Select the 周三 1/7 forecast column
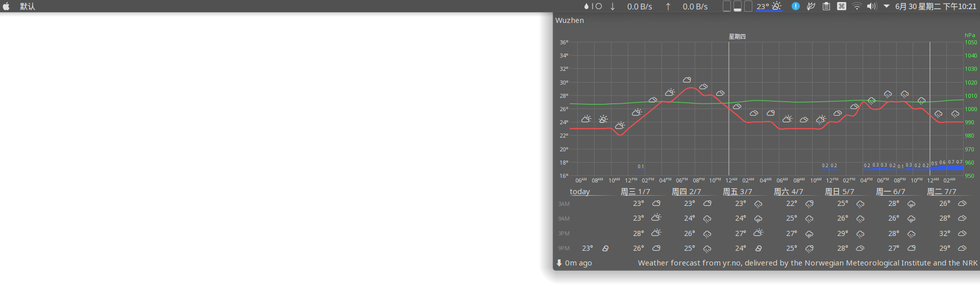This screenshot has height=291, width=980. click(x=635, y=192)
